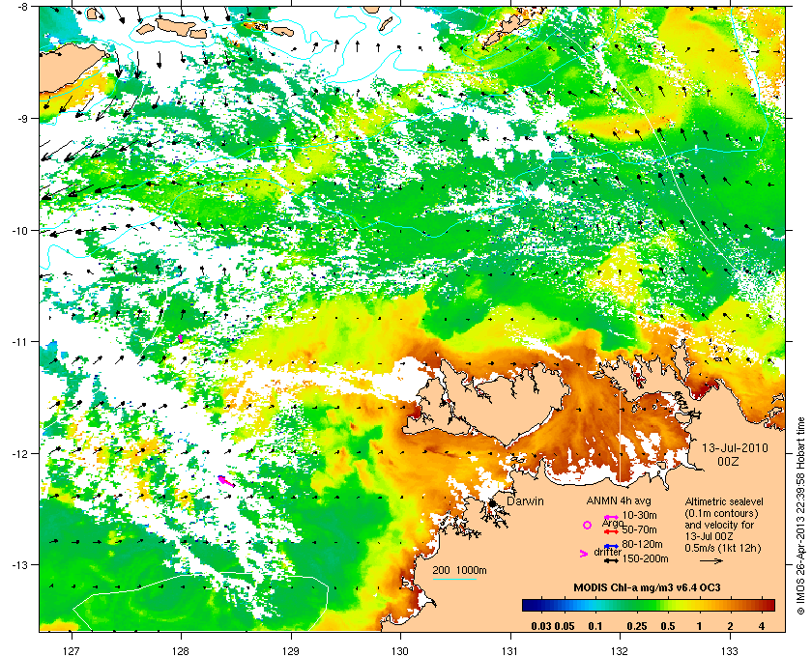Click the black Darwin location dot
The image size is (812, 657).
point(492,503)
